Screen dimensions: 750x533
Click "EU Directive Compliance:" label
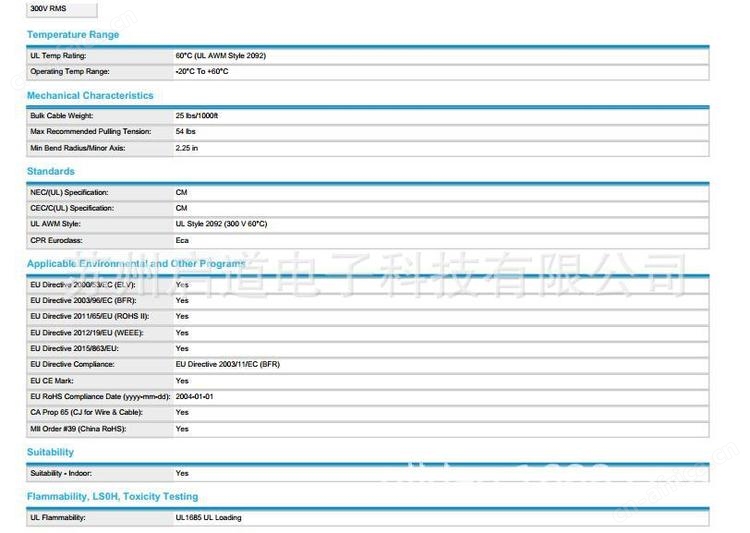point(72,365)
